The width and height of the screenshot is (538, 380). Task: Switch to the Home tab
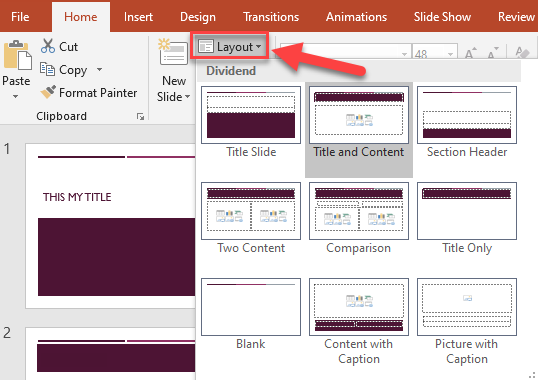pyautogui.click(x=81, y=17)
